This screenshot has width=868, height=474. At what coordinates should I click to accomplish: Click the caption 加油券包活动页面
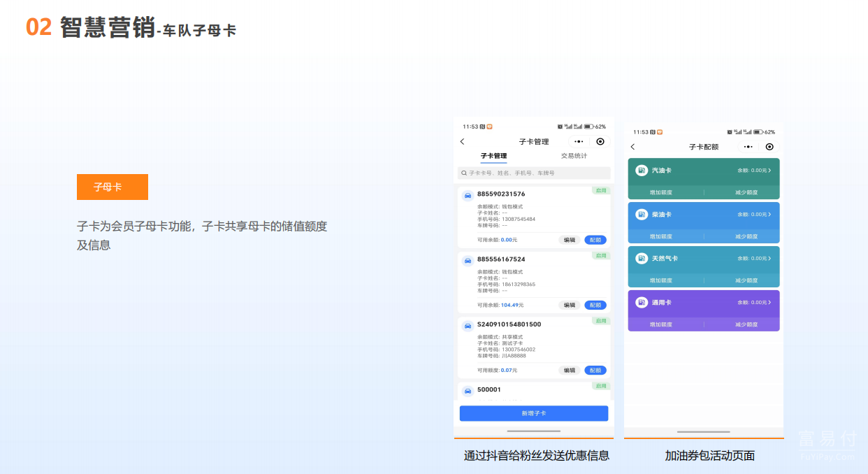(x=709, y=456)
